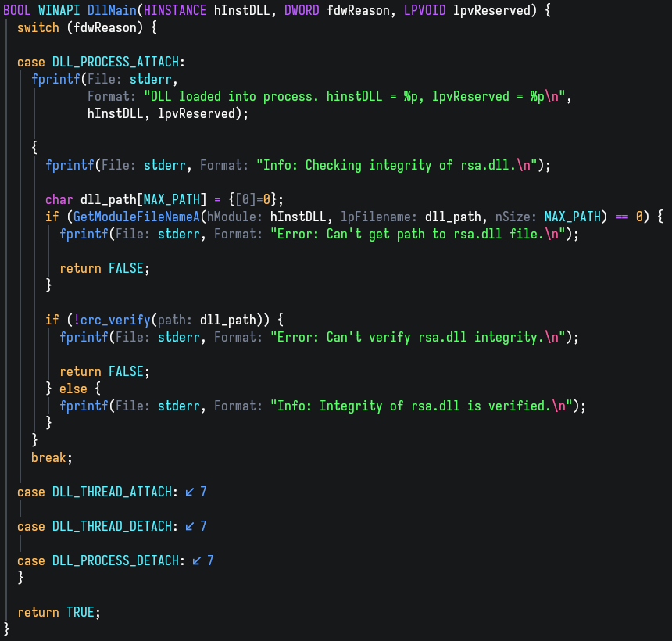This screenshot has width=672, height=641.
Task: Click the "Error: Can't get path to rsa.dll file." string
Action: 417,234
